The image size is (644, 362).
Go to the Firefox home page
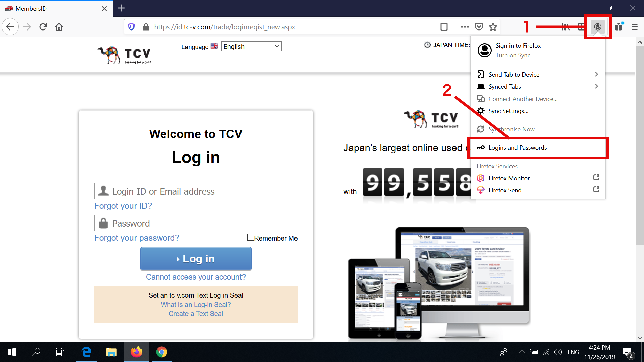59,27
